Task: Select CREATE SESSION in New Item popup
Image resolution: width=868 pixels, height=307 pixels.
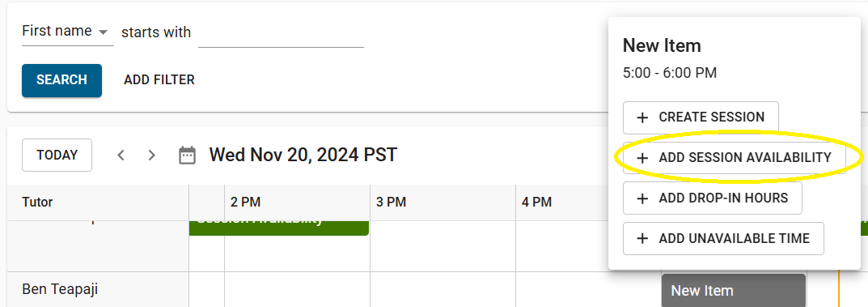Action: 701,117
